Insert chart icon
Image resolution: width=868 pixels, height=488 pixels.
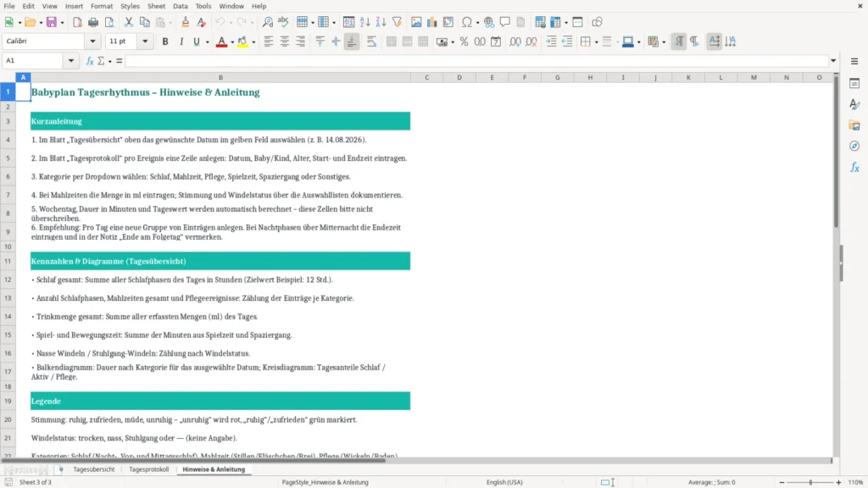[x=431, y=22]
